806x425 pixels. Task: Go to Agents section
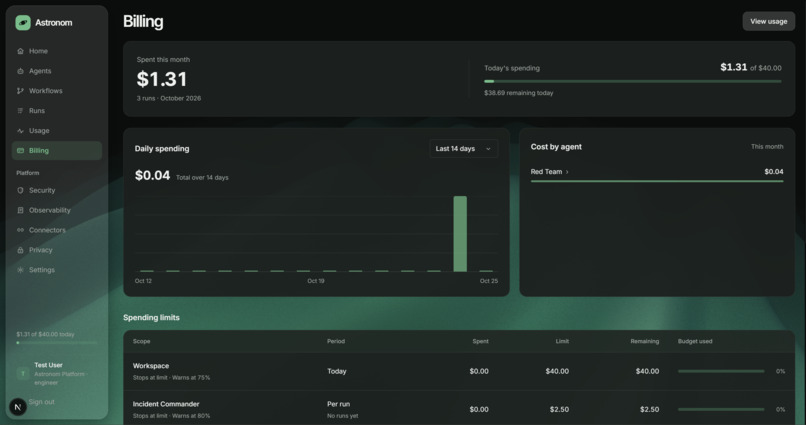point(57,71)
